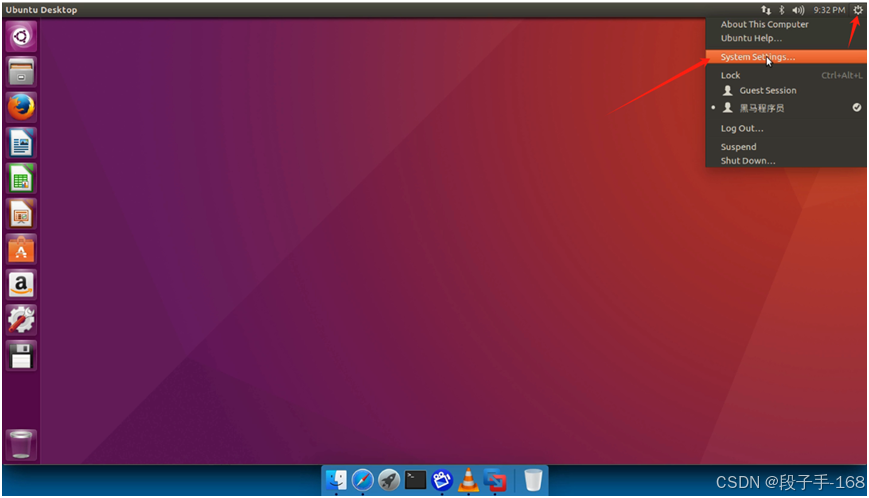Open the Bluetooth indicator in the top bar
The image size is (869, 498).
tap(781, 10)
